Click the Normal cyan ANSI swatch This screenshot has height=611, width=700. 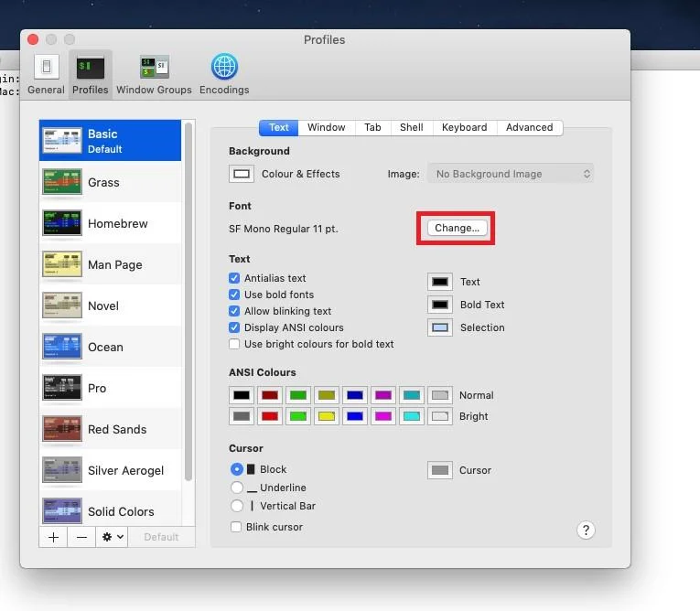tap(412, 395)
